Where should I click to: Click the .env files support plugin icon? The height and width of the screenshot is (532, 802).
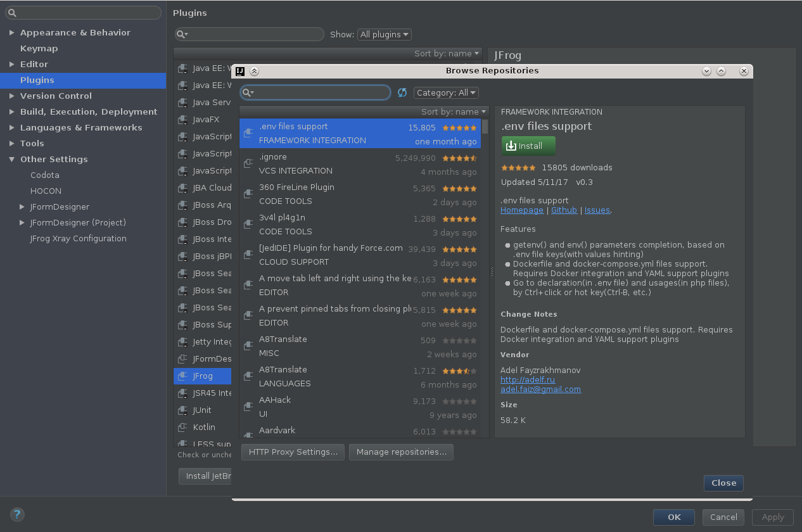pyautogui.click(x=248, y=133)
